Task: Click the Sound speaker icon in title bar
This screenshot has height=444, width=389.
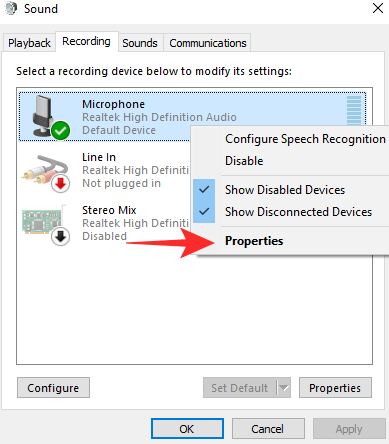Action: click(11, 8)
